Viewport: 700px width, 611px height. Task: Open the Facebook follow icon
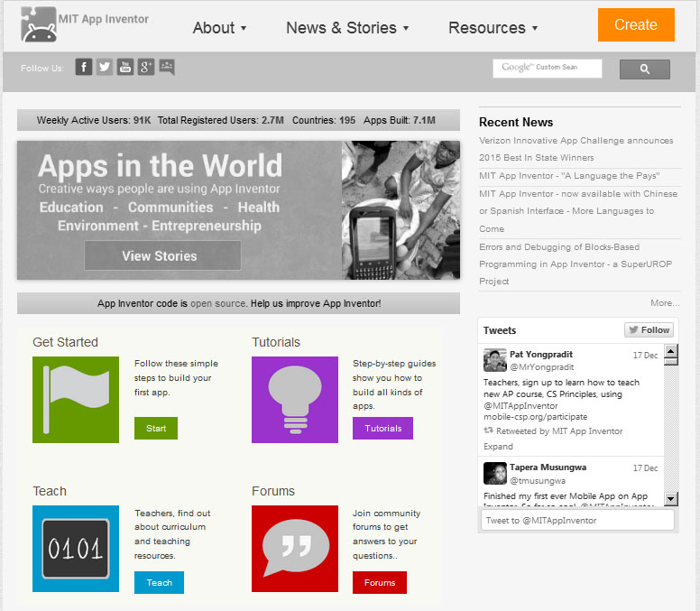tap(84, 67)
